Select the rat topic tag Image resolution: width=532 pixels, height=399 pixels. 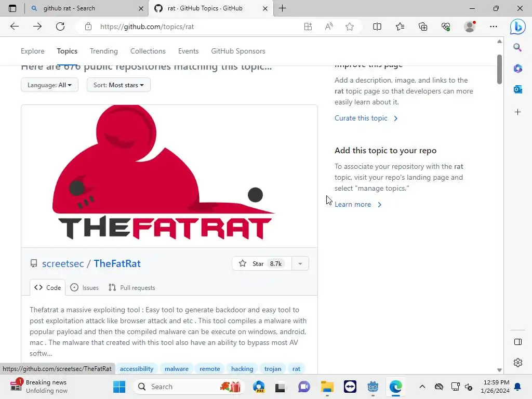coord(296,369)
